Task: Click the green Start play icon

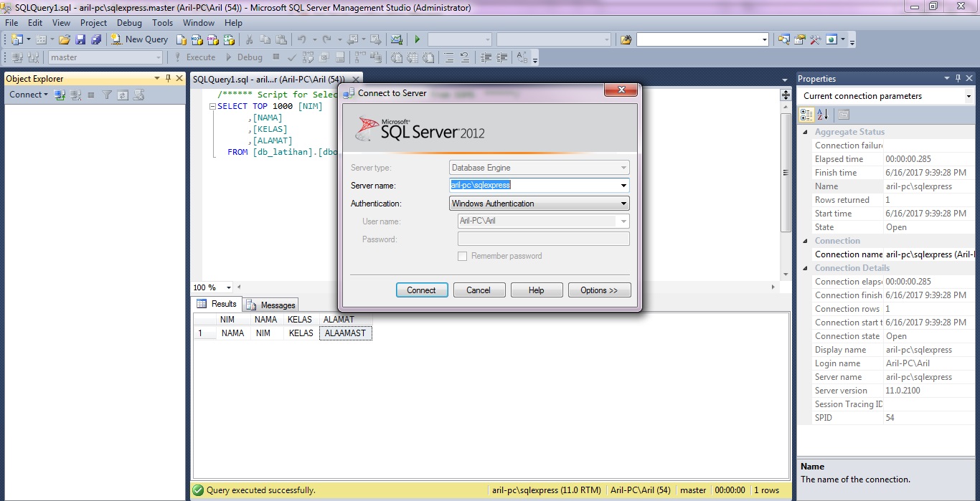Action: coord(417,39)
